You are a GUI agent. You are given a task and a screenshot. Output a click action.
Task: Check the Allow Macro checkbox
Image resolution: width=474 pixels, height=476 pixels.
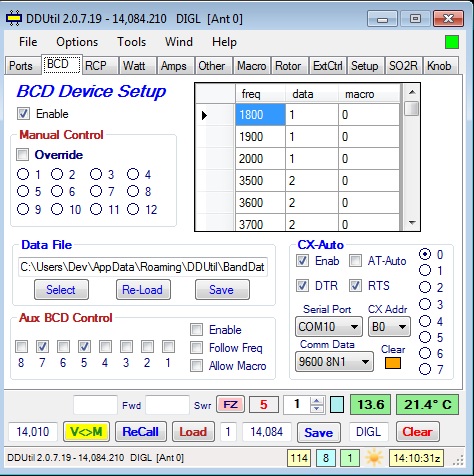[196, 366]
